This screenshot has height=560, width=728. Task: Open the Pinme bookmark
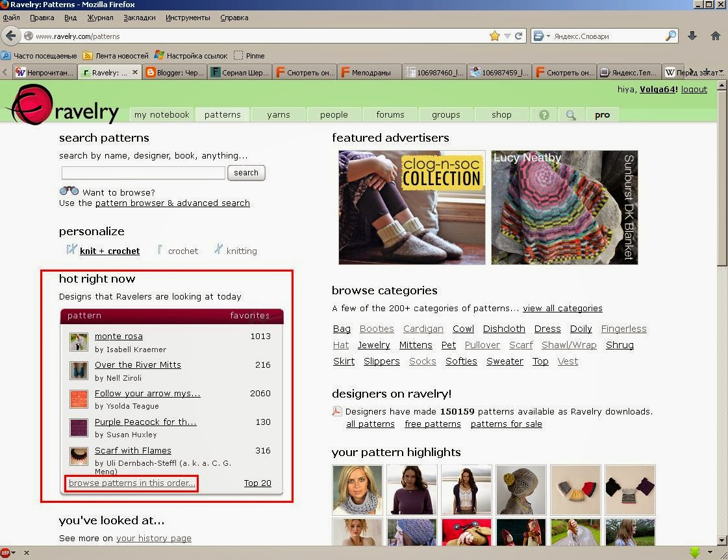[249, 56]
